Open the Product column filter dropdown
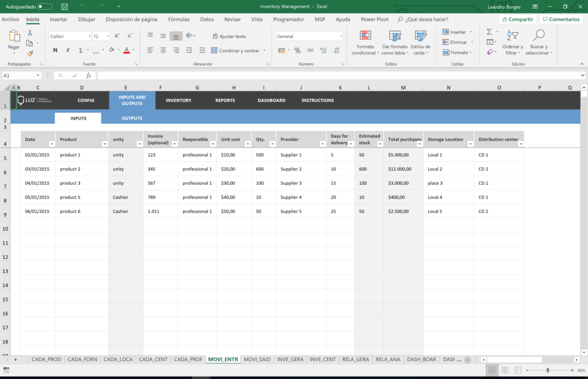 pyautogui.click(x=106, y=142)
